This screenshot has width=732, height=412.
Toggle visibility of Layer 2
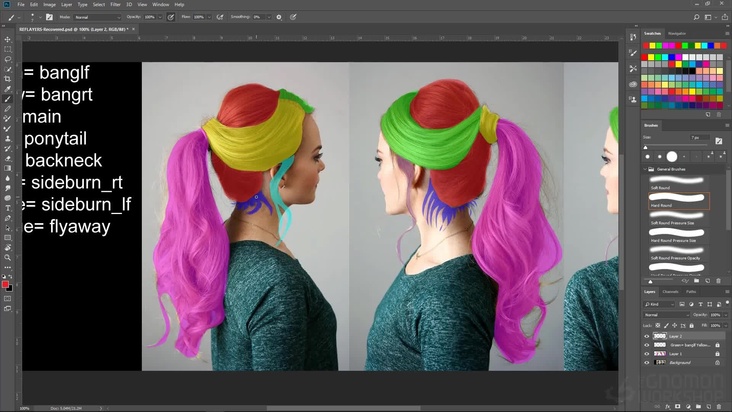pyautogui.click(x=646, y=336)
